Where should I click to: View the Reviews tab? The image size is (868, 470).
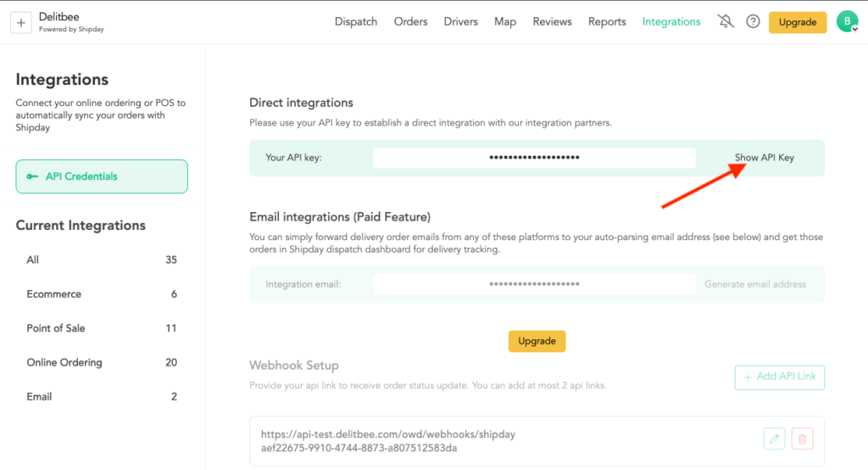[552, 21]
